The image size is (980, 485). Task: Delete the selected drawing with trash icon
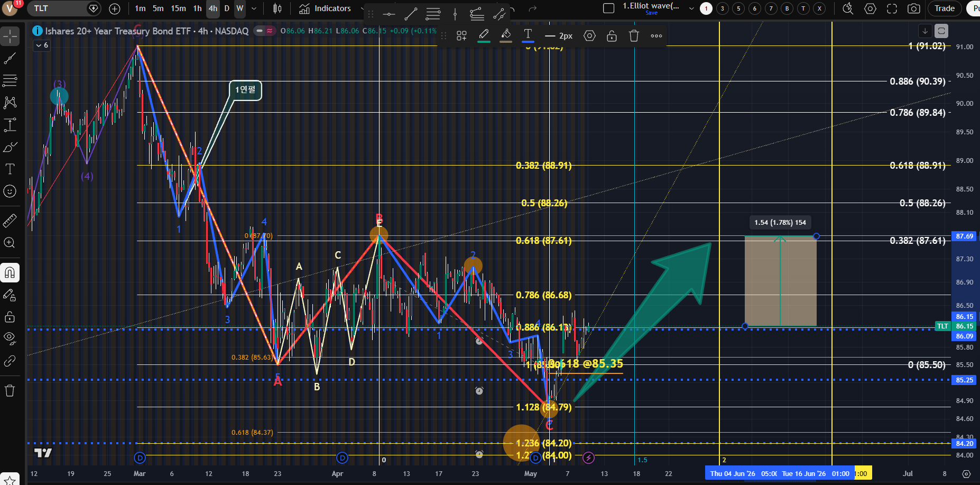click(x=634, y=36)
